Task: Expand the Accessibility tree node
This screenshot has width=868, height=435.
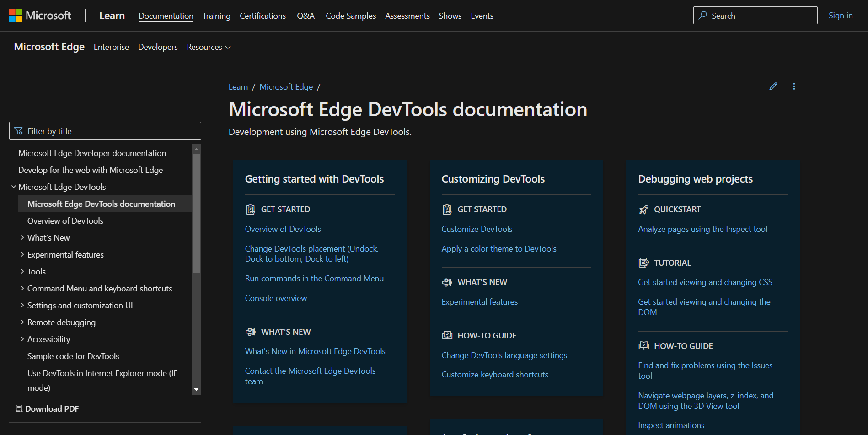Action: click(22, 339)
